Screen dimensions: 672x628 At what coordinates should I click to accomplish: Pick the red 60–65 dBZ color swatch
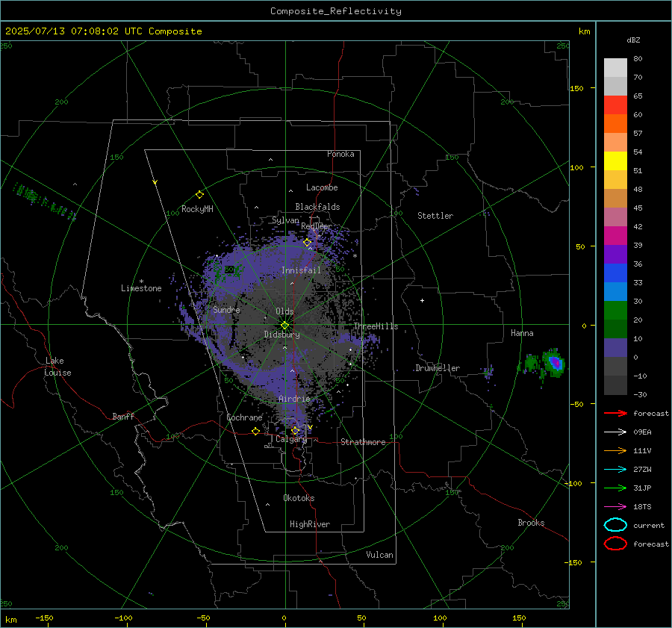615,105
